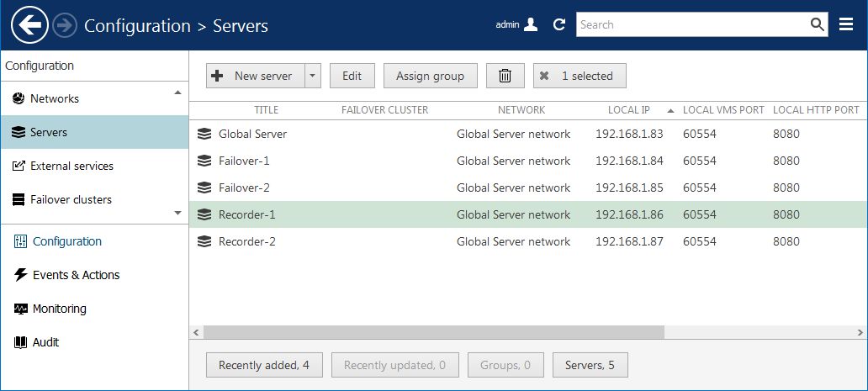
Task: Go back with the left arrow button
Action: coord(30,25)
